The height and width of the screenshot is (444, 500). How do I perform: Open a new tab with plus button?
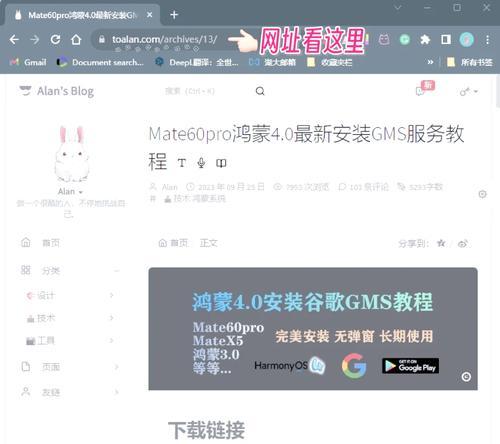[174, 15]
